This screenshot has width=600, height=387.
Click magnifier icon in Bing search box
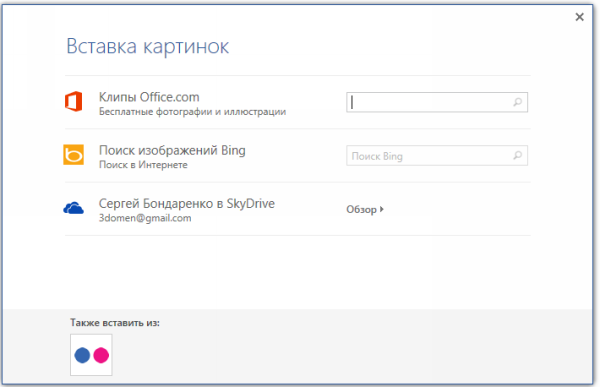pos(517,155)
